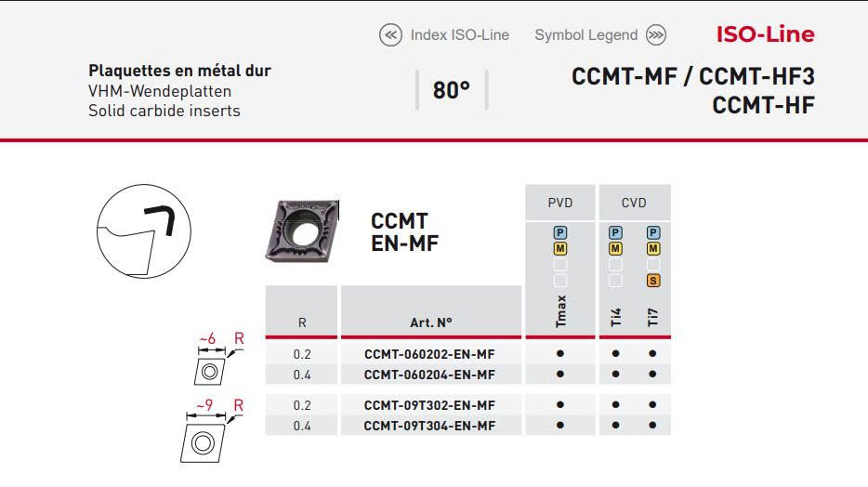Click the Tmax availability dot for CCMT-060202-EN-MF
This screenshot has width=868, height=487.
tap(559, 354)
